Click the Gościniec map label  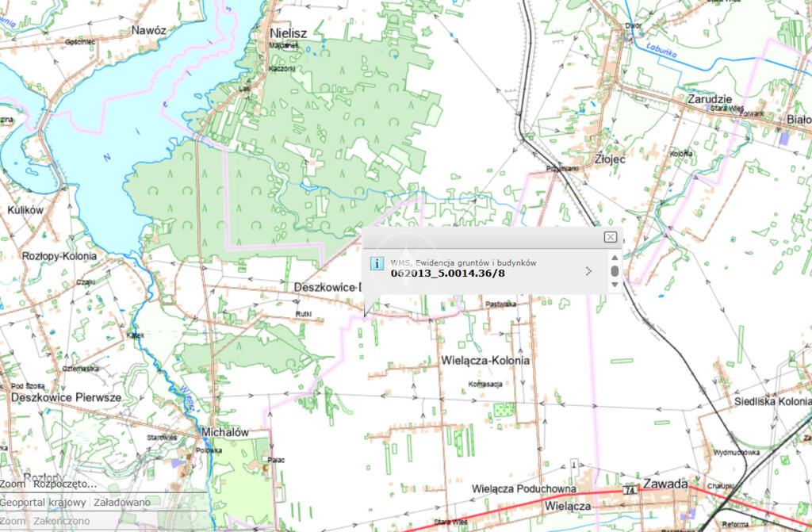80,41
